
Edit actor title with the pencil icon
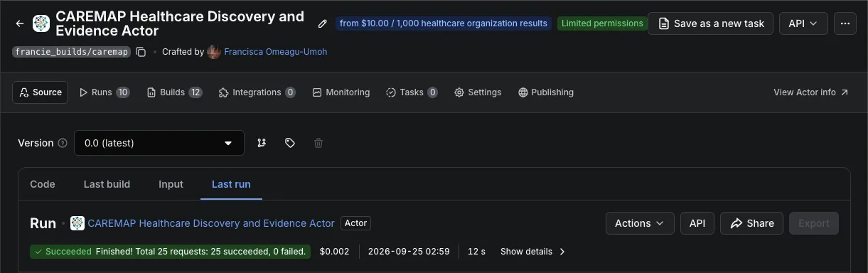click(322, 23)
